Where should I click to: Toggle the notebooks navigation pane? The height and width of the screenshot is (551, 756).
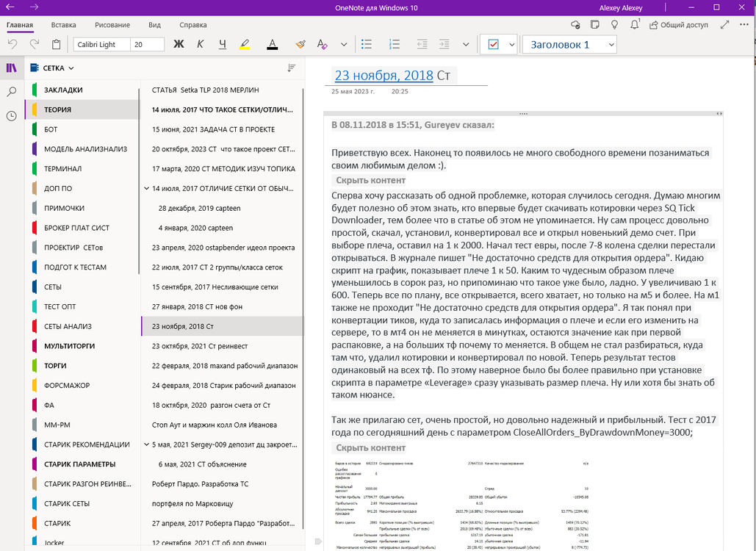(12, 68)
